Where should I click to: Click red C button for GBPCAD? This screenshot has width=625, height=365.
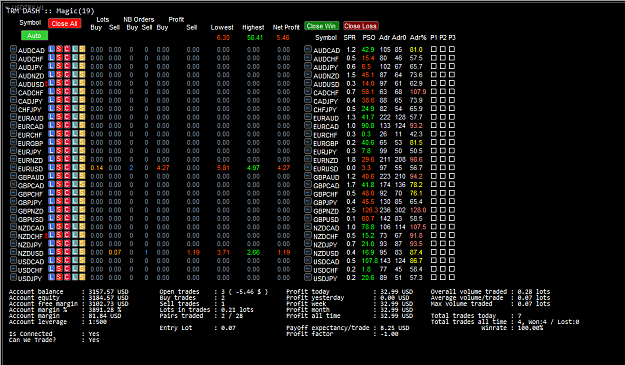click(x=67, y=184)
